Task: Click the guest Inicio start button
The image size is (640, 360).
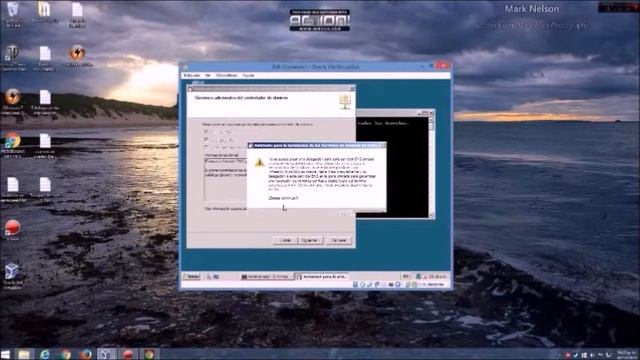Action: point(191,277)
